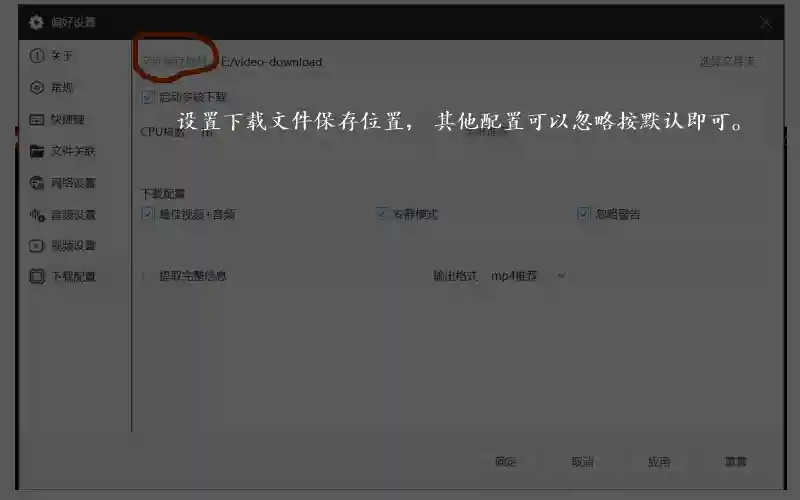Click the 输出格式 label text
This screenshot has height=500, width=800.
pyautogui.click(x=455, y=276)
